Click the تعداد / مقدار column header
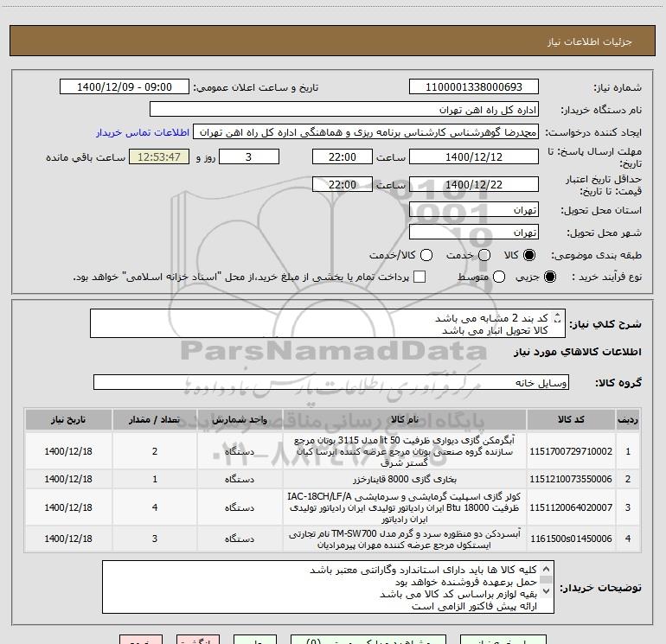Screen dimensions: 666x644 [x=155, y=419]
